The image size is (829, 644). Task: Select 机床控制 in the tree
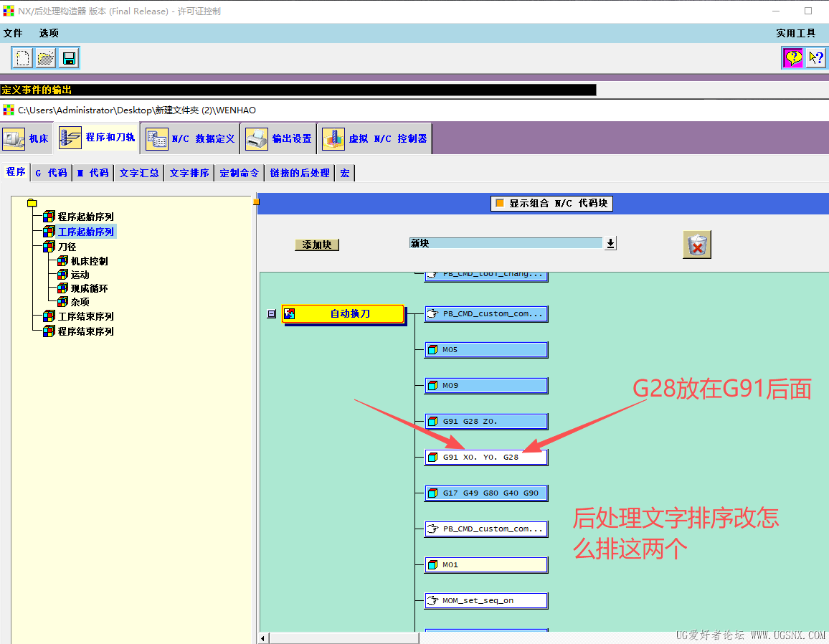click(x=90, y=261)
